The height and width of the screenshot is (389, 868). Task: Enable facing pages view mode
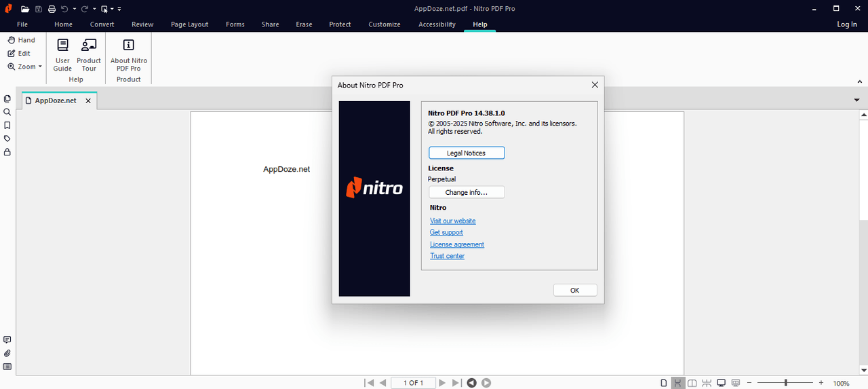(692, 383)
